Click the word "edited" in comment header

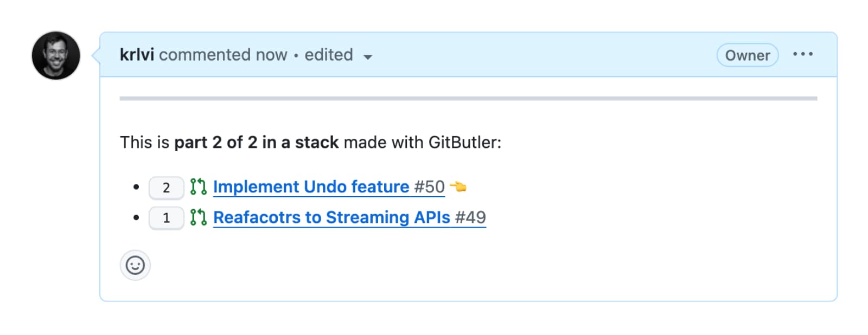(x=328, y=55)
